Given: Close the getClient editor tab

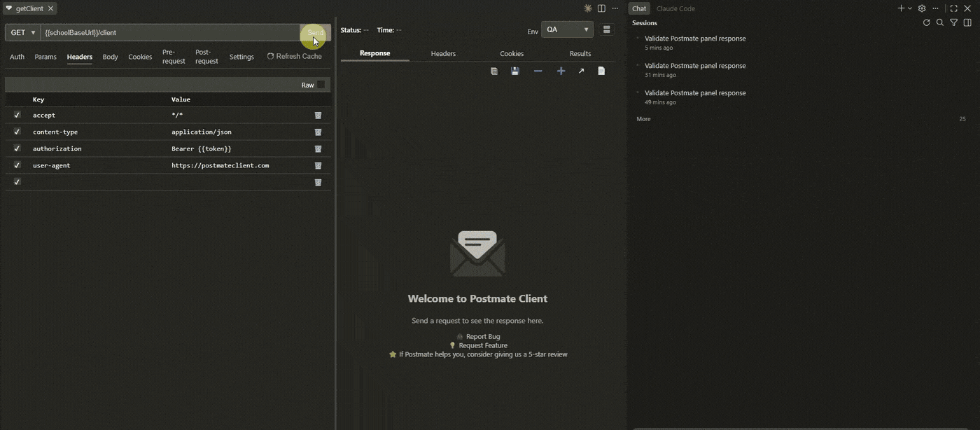Looking at the screenshot, I should [50, 8].
